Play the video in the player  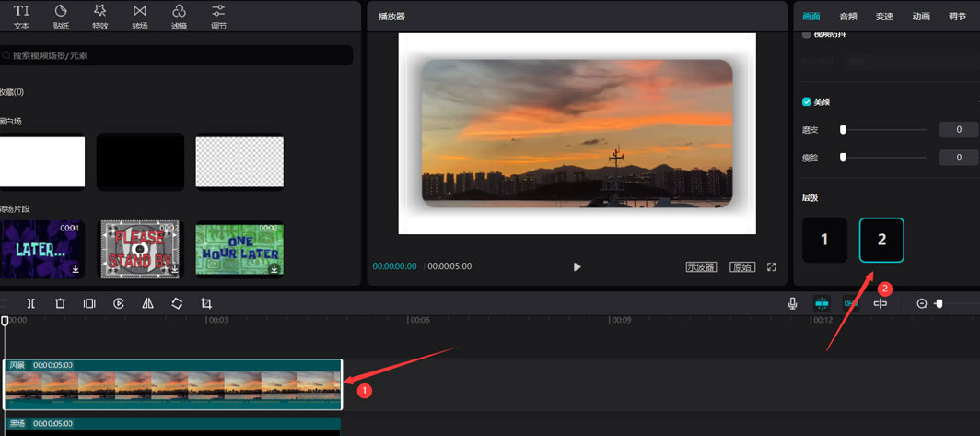577,267
